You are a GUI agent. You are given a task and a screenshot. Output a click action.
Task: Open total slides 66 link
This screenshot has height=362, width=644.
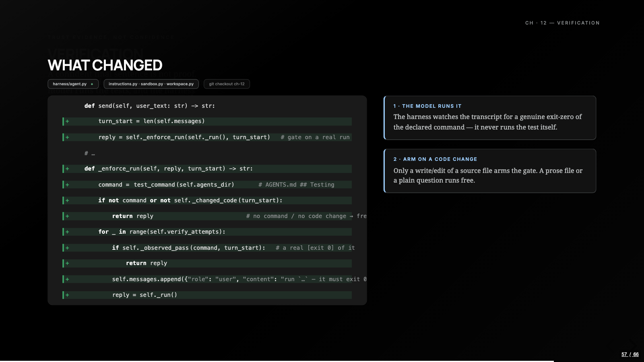point(636,354)
